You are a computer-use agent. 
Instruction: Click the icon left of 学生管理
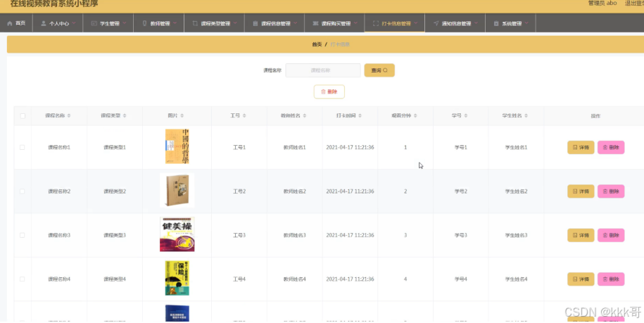click(x=94, y=23)
